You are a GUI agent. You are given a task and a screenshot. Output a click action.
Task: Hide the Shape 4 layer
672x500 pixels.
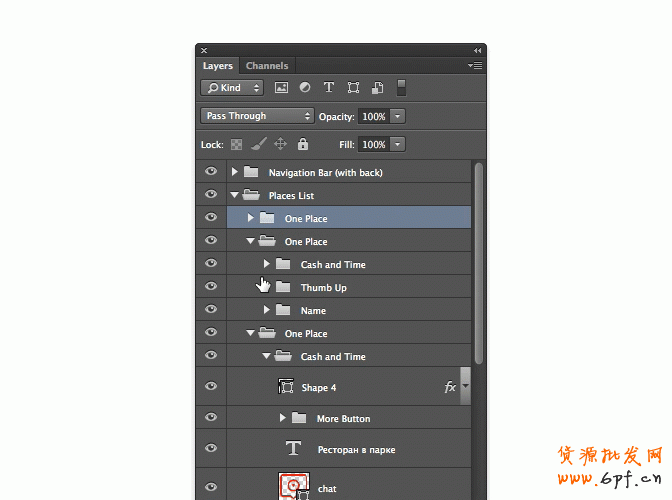point(211,387)
